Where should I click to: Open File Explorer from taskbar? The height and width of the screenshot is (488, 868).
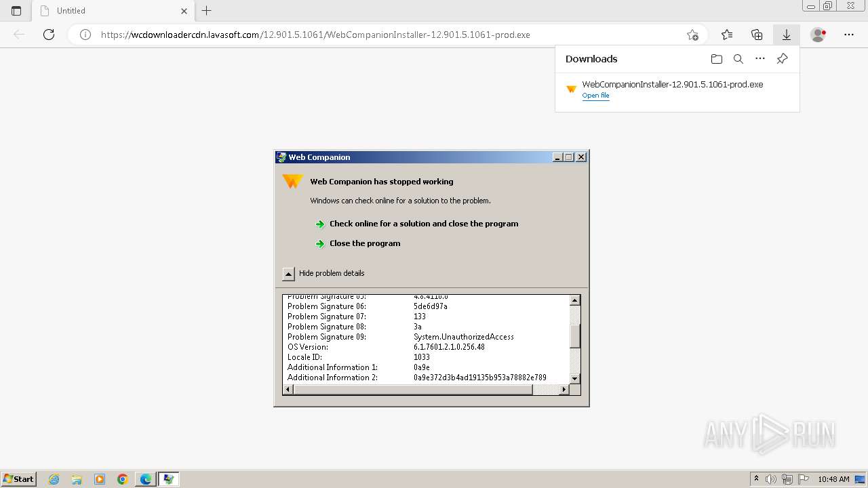click(x=77, y=479)
